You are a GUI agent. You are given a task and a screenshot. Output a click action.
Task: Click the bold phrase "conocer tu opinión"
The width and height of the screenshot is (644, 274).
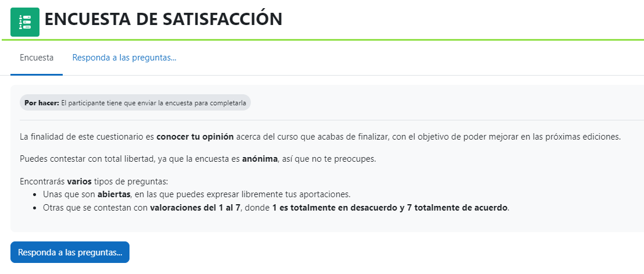(x=195, y=137)
